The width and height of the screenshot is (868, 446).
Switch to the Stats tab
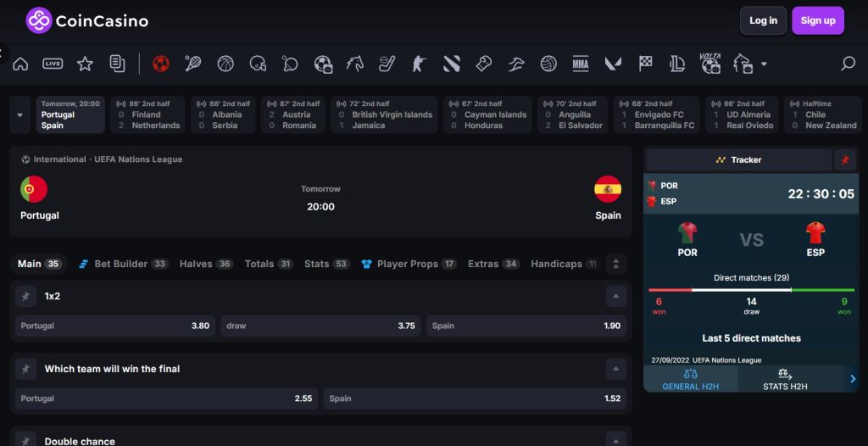point(326,264)
